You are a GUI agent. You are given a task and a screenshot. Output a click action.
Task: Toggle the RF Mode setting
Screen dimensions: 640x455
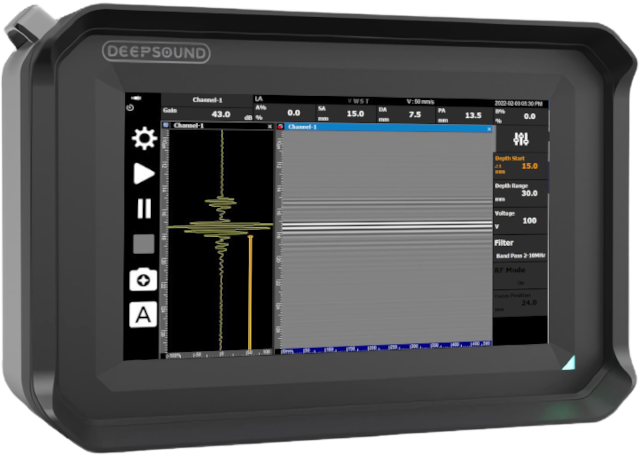tap(520, 276)
